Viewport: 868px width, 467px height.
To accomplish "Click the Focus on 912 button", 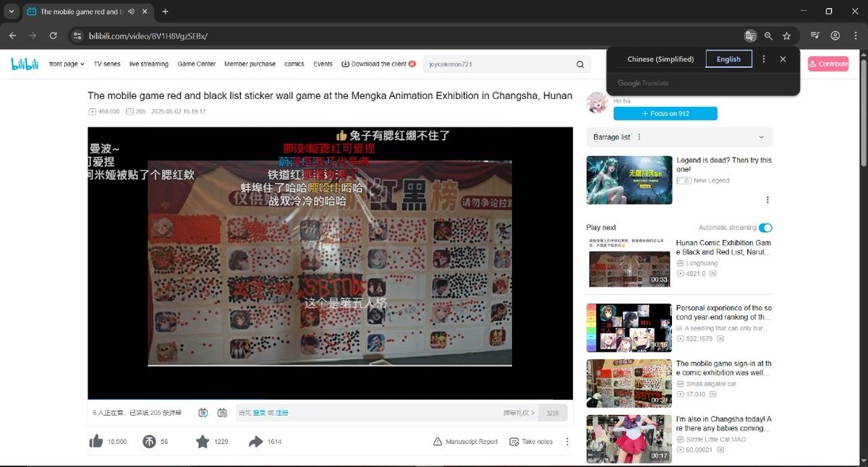I will (x=665, y=113).
